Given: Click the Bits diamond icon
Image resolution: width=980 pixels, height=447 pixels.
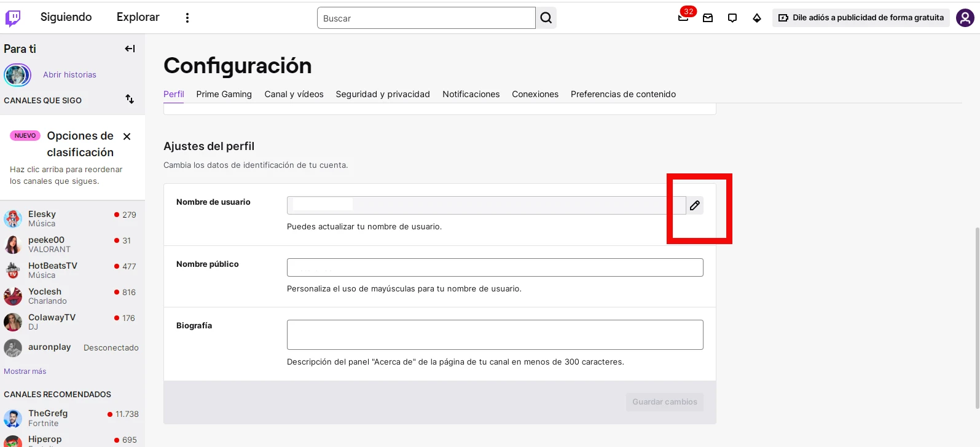Looking at the screenshot, I should tap(757, 18).
